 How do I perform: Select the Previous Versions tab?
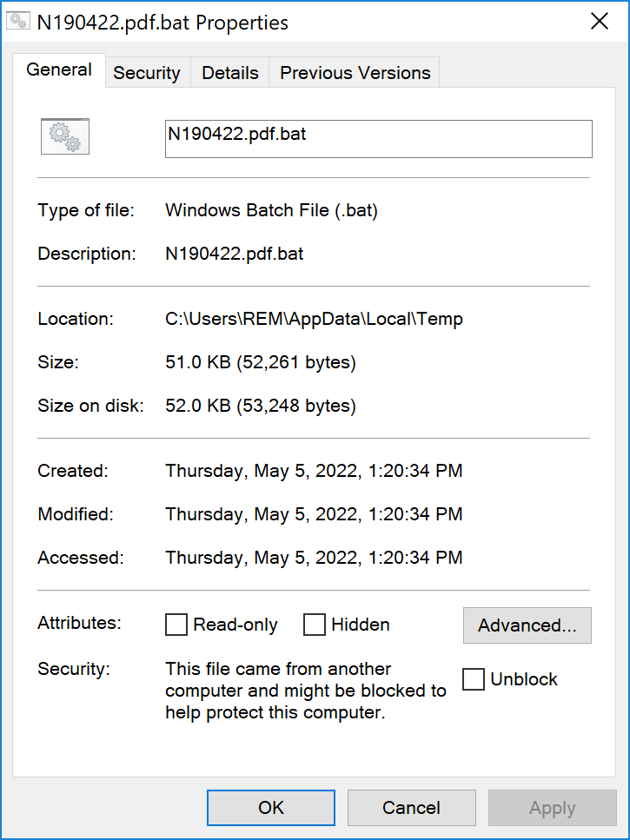[355, 73]
